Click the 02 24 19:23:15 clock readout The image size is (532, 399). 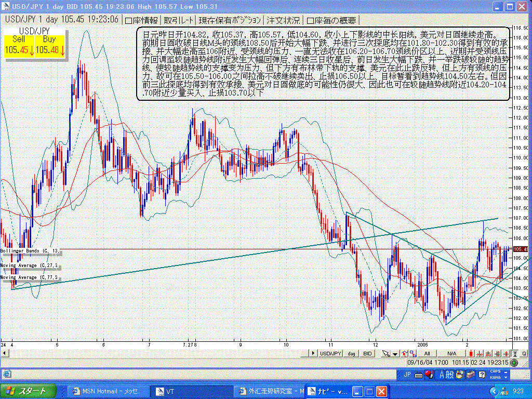(x=489, y=362)
